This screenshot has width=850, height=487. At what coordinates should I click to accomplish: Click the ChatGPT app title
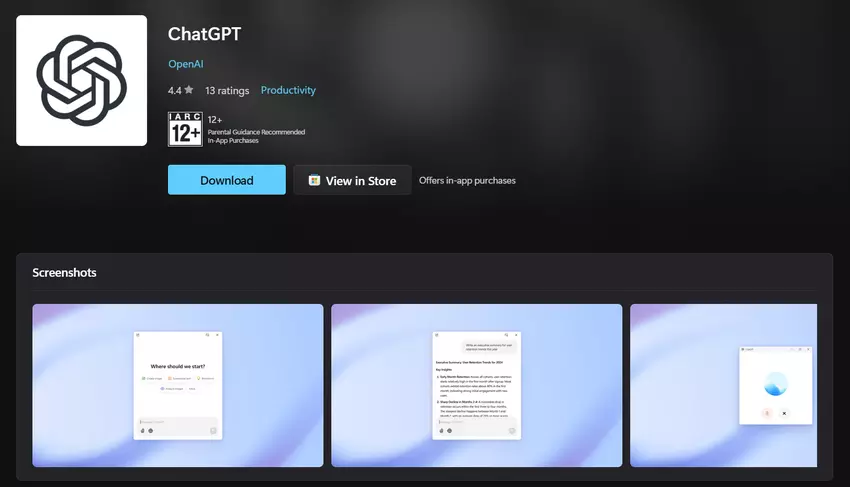(x=204, y=34)
